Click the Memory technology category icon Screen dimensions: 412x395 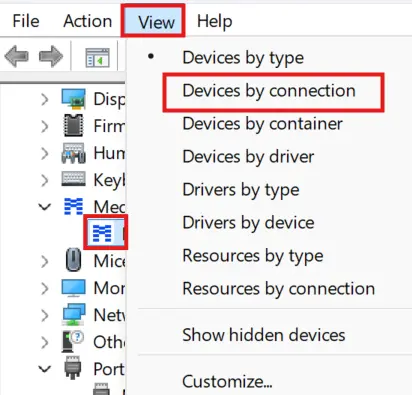point(73,206)
